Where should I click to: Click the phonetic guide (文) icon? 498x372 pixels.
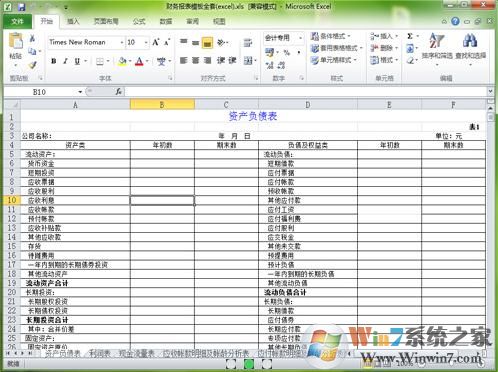(161, 61)
